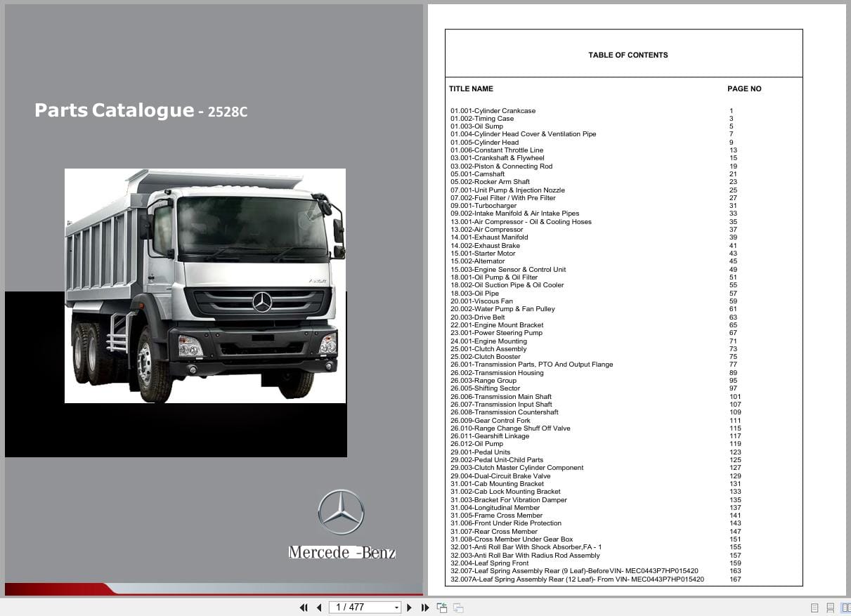The image size is (851, 616).
Task: Click the Parts Catalogue - 2528C title
Action: (141, 110)
